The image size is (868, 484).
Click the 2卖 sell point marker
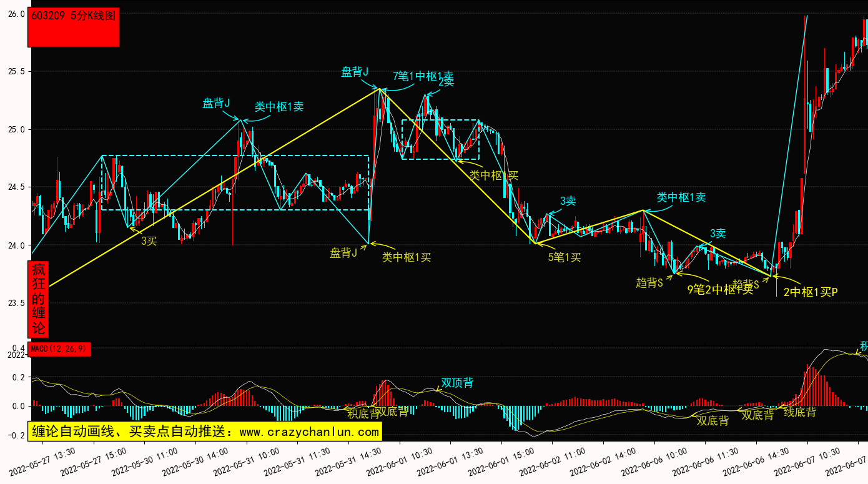pyautogui.click(x=446, y=82)
